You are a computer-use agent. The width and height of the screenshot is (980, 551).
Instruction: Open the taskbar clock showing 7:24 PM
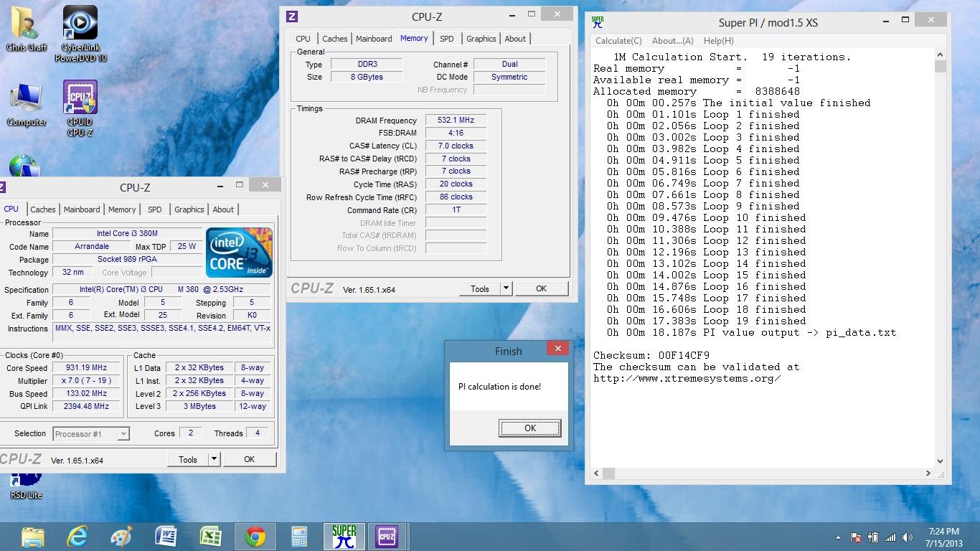(943, 537)
